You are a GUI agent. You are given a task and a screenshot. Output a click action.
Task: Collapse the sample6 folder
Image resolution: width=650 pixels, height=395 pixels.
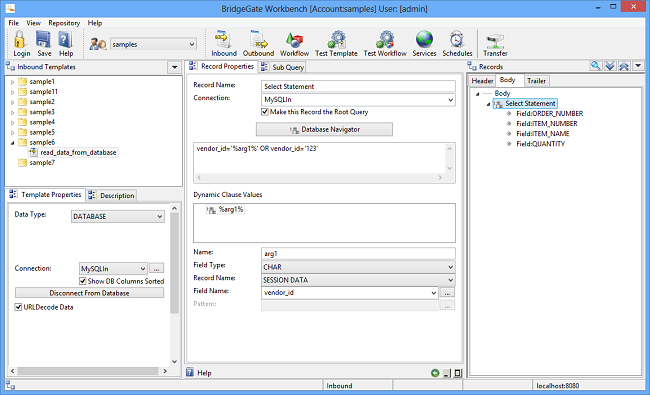point(12,143)
